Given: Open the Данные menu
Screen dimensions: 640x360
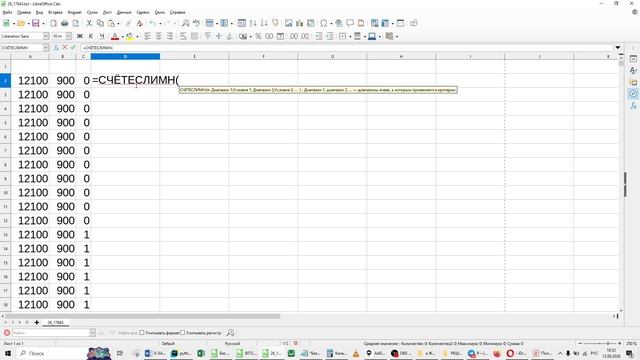Looking at the screenshot, I should pyautogui.click(x=124, y=12).
